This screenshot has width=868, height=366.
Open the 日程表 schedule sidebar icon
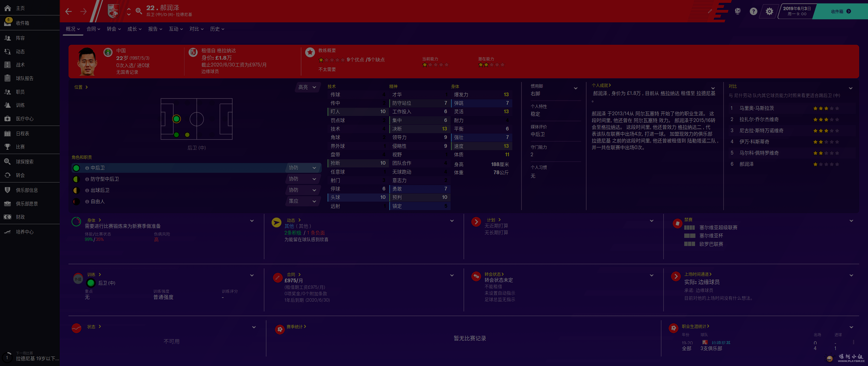[x=7, y=134]
